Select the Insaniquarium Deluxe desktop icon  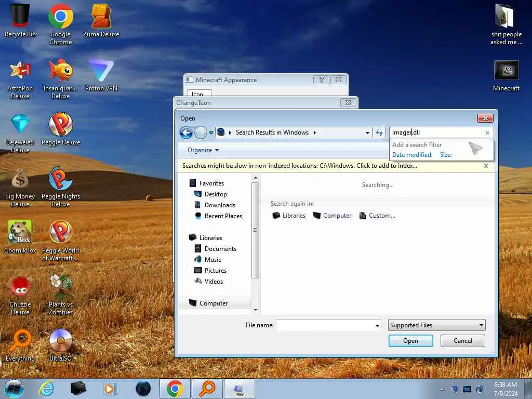click(x=60, y=79)
